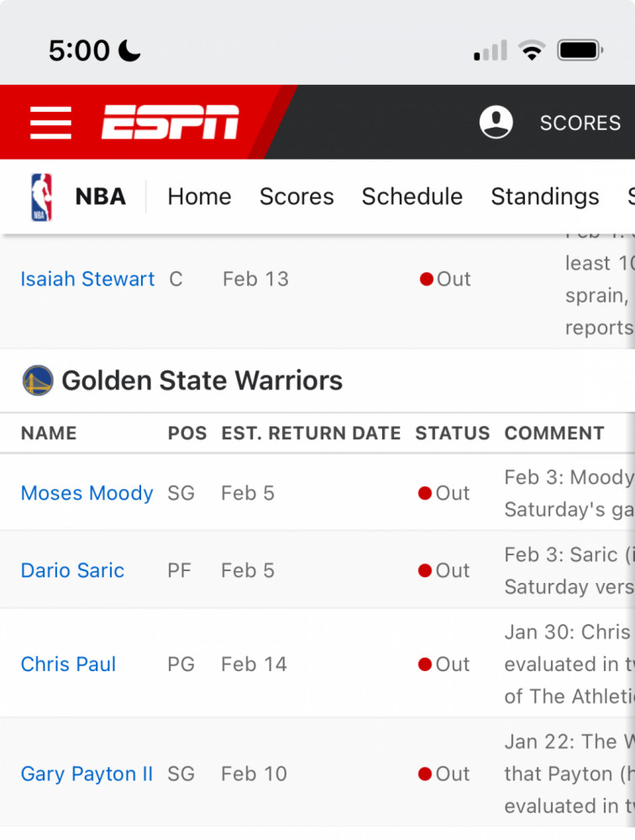Tap the NBA league logo
The height and width of the screenshot is (840, 635).
pyautogui.click(x=41, y=197)
